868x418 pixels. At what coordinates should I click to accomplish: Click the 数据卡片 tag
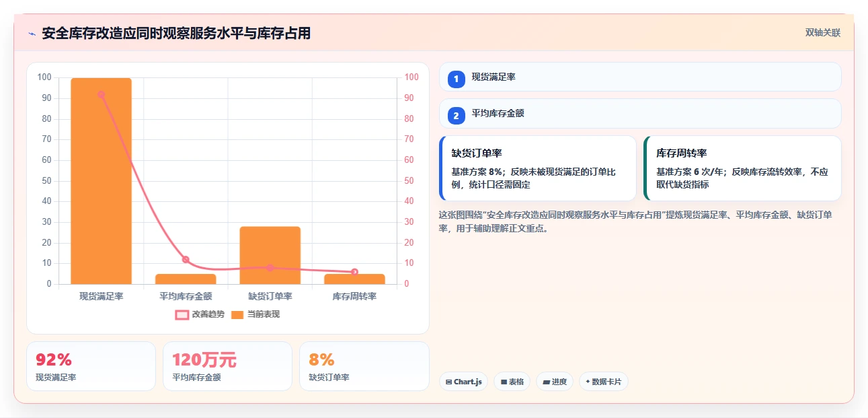click(x=604, y=382)
